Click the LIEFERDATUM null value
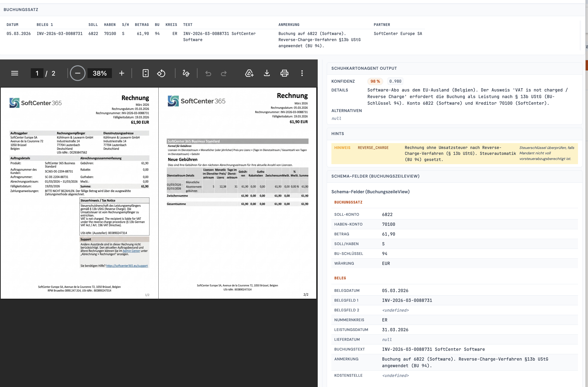Image resolution: width=588 pixels, height=387 pixels. coord(387,340)
